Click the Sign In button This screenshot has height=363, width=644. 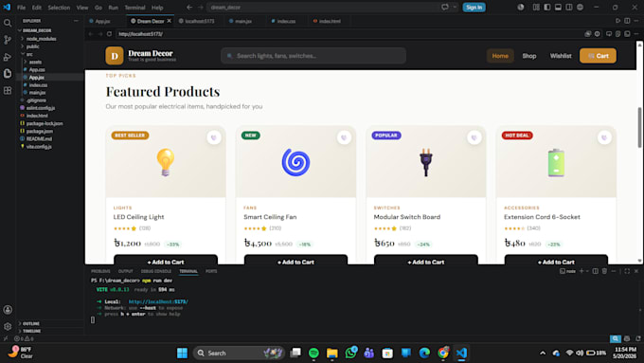coord(474,8)
